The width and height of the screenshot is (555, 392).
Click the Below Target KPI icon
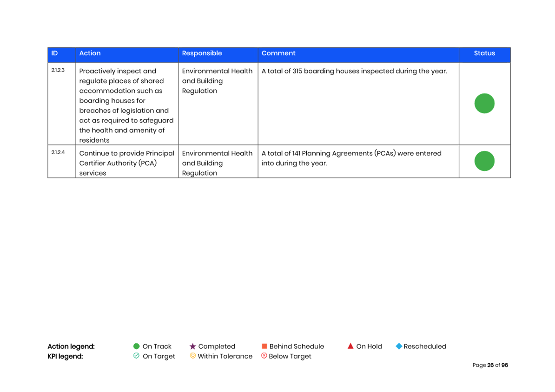point(264,356)
